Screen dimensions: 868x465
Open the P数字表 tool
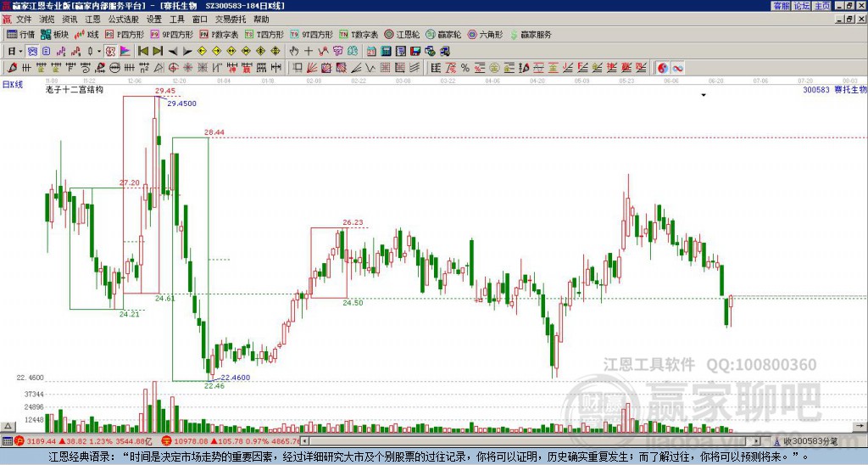tap(219, 34)
